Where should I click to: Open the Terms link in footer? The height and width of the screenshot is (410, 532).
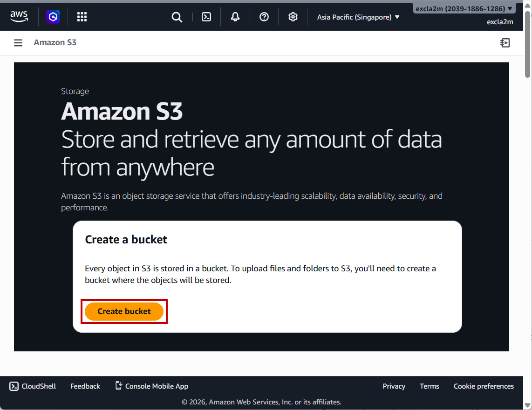click(429, 386)
